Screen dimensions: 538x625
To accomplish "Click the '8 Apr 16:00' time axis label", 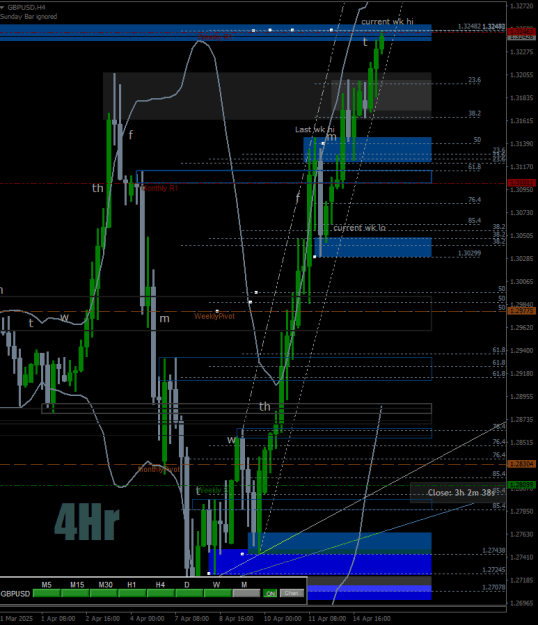I will [236, 619].
